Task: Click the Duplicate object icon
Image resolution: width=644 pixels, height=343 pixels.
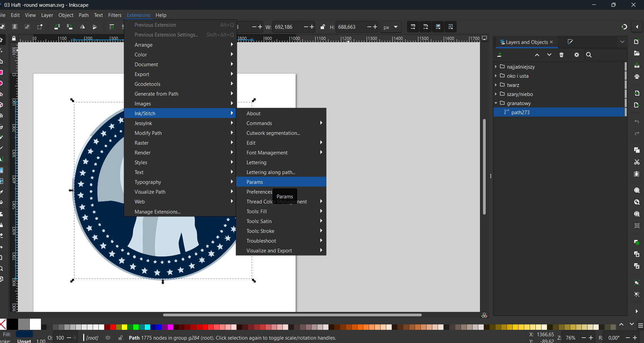Action: (637, 242)
